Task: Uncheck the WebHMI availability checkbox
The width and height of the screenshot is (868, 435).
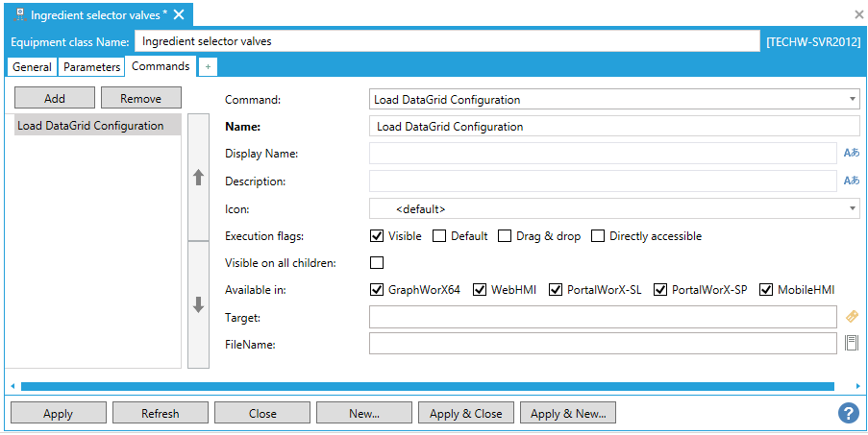Action: coord(481,290)
